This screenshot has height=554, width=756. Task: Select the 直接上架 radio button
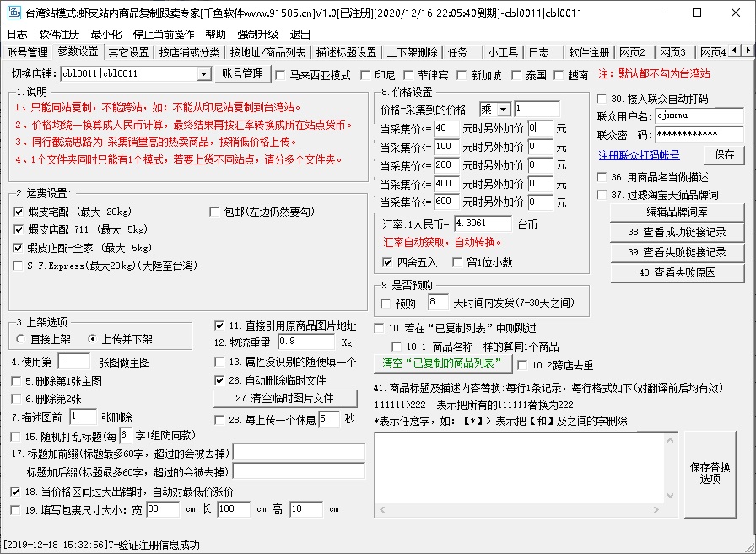point(20,339)
